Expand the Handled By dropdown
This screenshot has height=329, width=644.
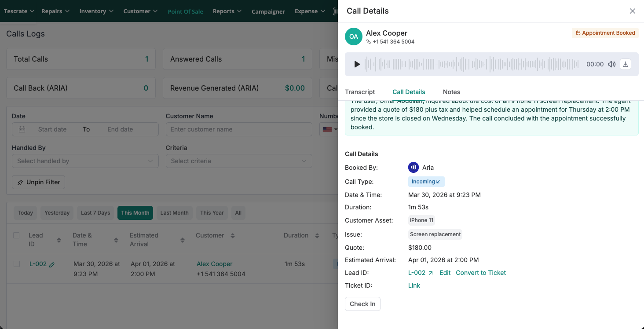pos(85,161)
